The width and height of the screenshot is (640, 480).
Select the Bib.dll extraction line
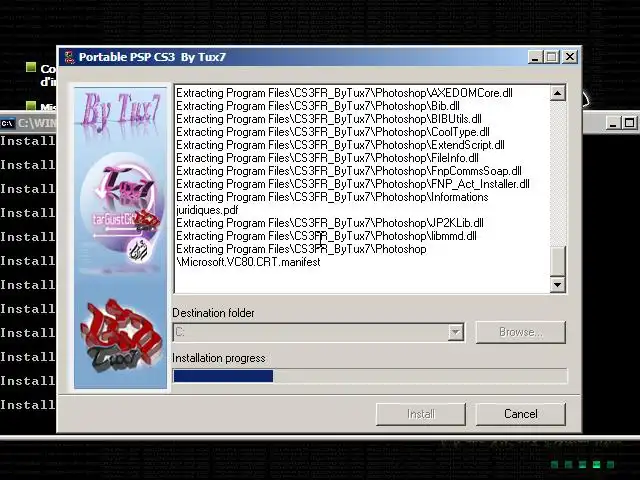point(318,106)
